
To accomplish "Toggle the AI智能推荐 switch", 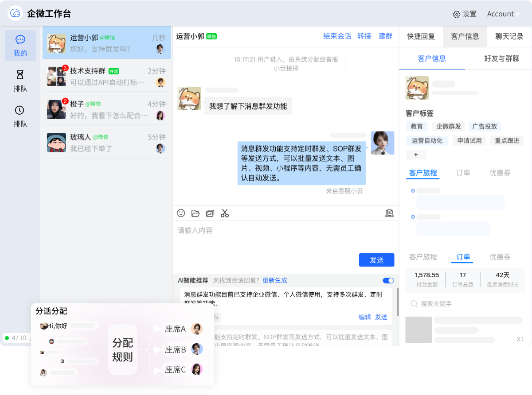I will click(388, 280).
